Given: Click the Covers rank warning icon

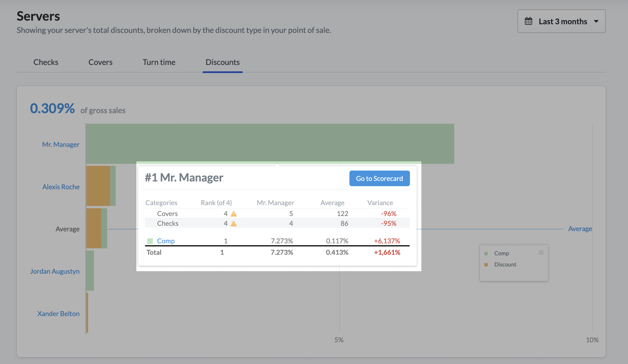Looking at the screenshot, I should (234, 214).
